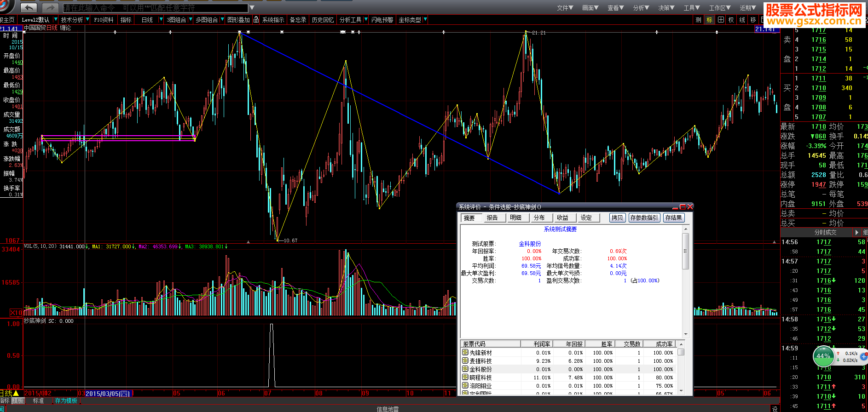This screenshot has height=412, width=868.
Task: Click the 图形叠加 toolbar button
Action: (x=238, y=20)
